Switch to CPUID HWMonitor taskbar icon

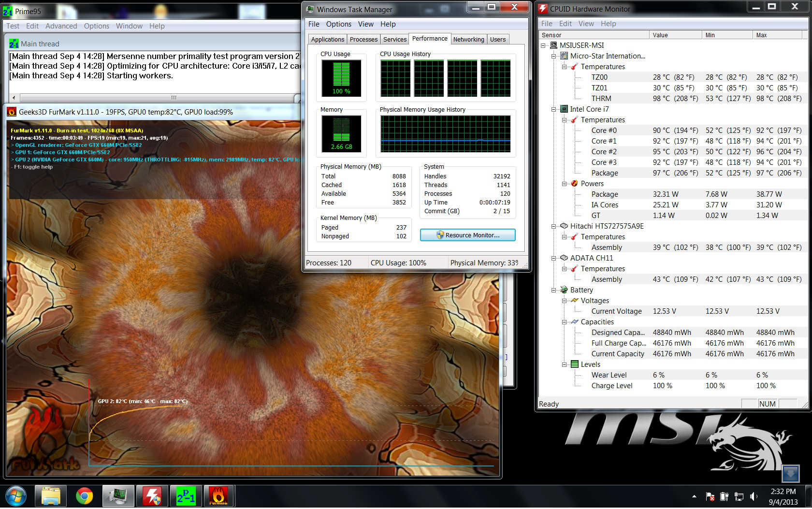pyautogui.click(x=152, y=496)
